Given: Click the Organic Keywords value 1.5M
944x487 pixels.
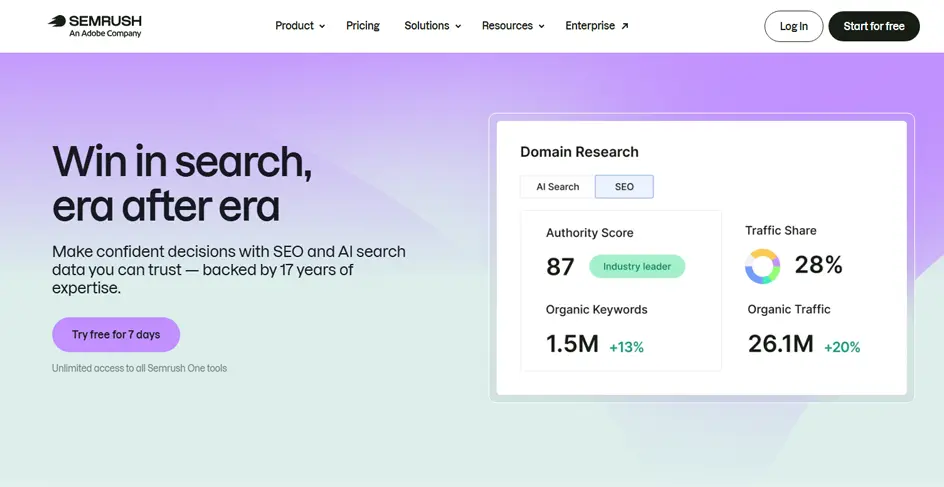Looking at the screenshot, I should (572, 344).
